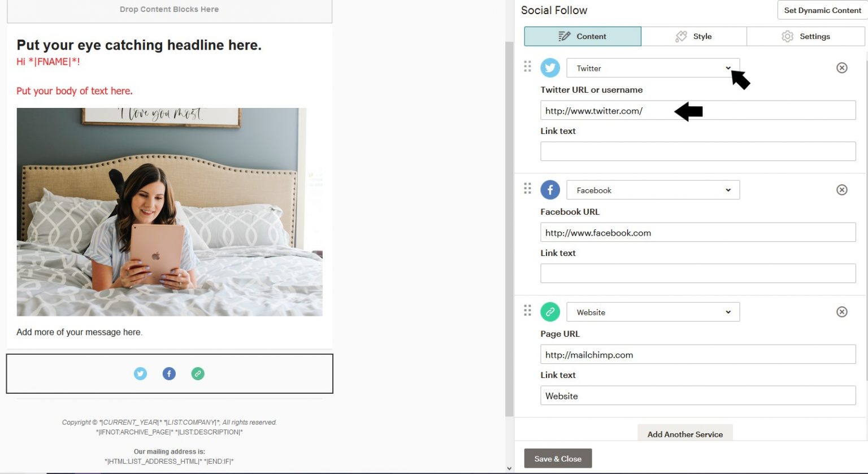Screen dimensions: 868x474
Task: Click Add Another Service
Action: coord(685,434)
